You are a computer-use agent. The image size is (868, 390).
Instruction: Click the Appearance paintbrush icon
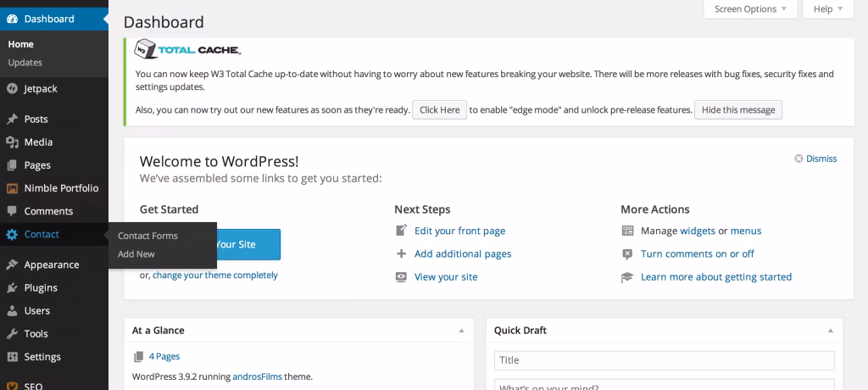12,265
